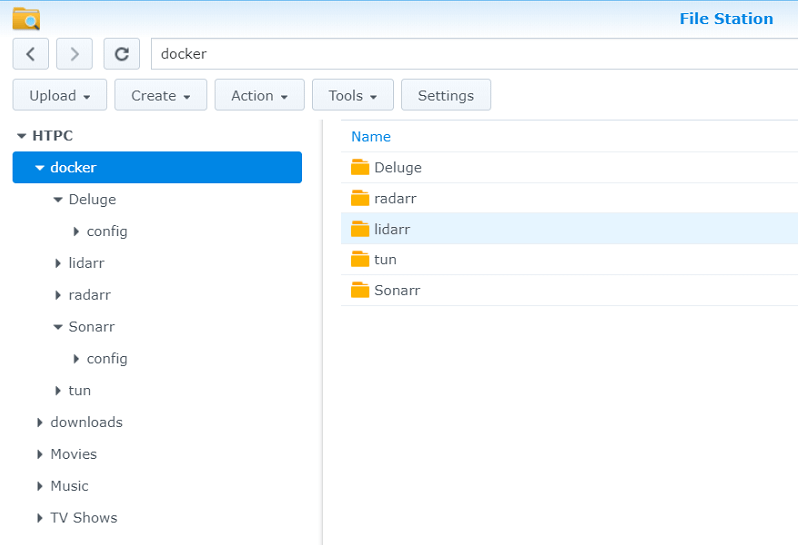This screenshot has width=798, height=545.
Task: Click the radarr folder icon in file list
Action: tap(360, 198)
